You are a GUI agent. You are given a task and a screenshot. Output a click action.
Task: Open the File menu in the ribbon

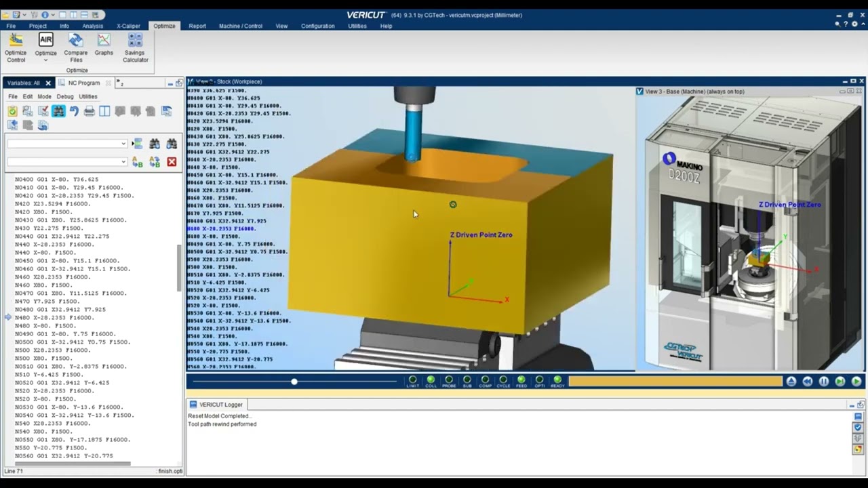[11, 26]
